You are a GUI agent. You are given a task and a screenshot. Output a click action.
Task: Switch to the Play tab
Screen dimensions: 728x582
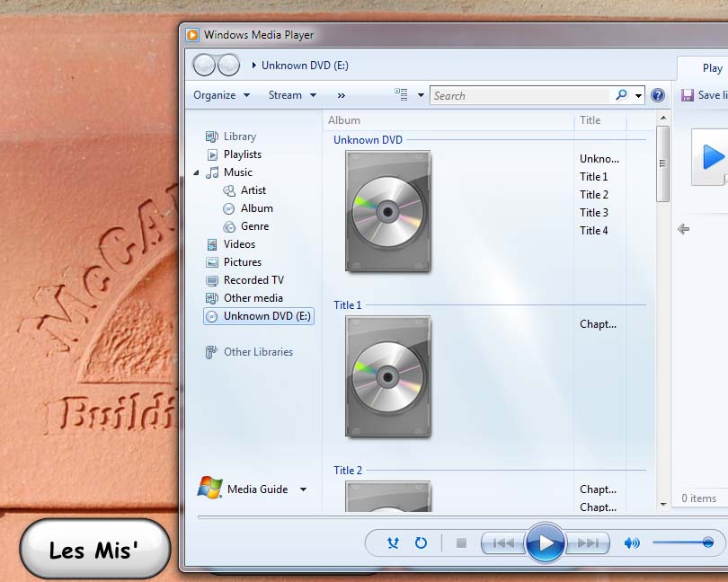pyautogui.click(x=712, y=68)
